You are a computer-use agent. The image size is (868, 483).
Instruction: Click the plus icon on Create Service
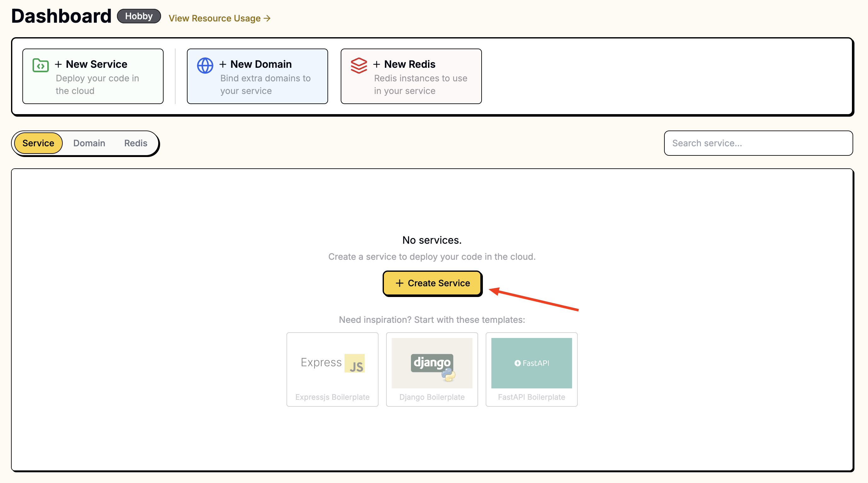[x=399, y=283]
